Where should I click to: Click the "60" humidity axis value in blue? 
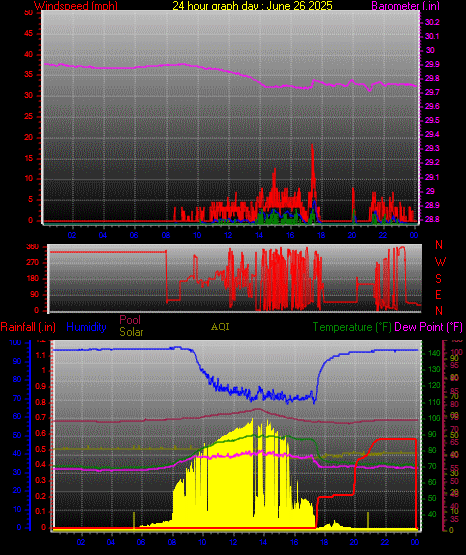tap(17, 417)
